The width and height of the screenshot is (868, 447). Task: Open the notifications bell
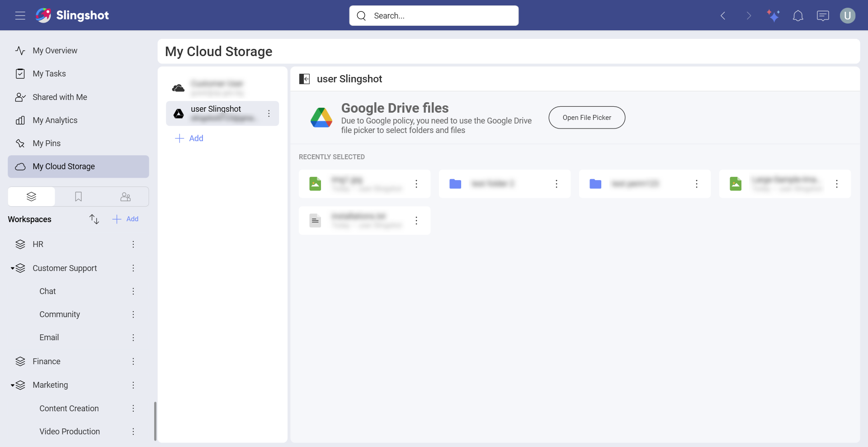click(x=798, y=15)
